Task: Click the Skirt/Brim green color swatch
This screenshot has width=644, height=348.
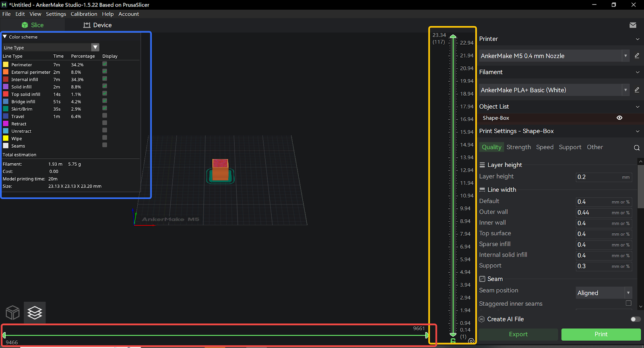Action: coord(6,109)
